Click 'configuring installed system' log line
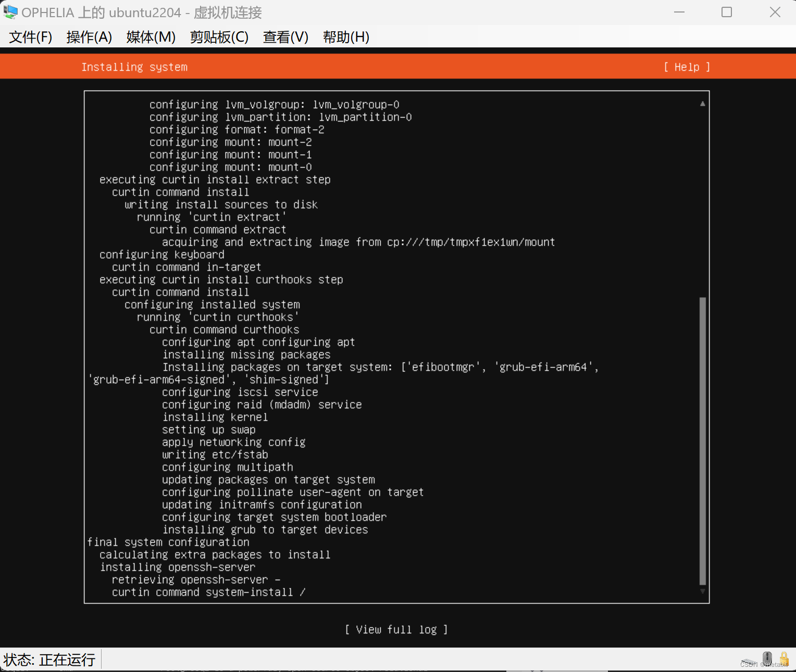The image size is (796, 672). [212, 305]
